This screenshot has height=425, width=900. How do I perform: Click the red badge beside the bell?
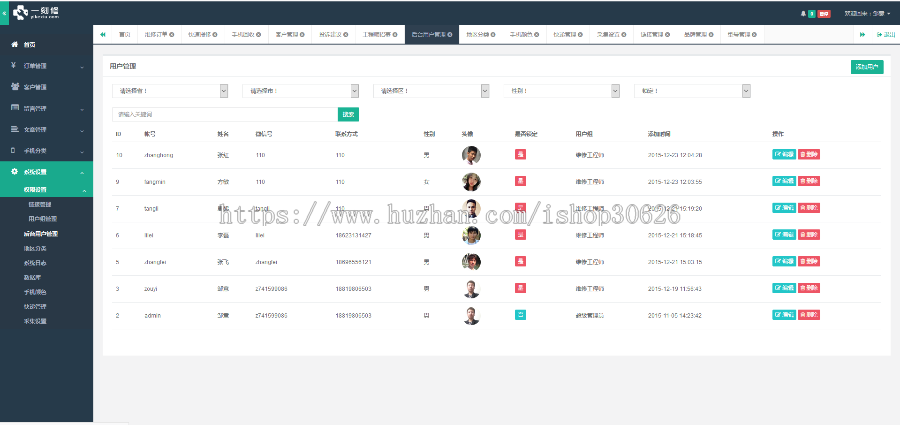(x=824, y=14)
